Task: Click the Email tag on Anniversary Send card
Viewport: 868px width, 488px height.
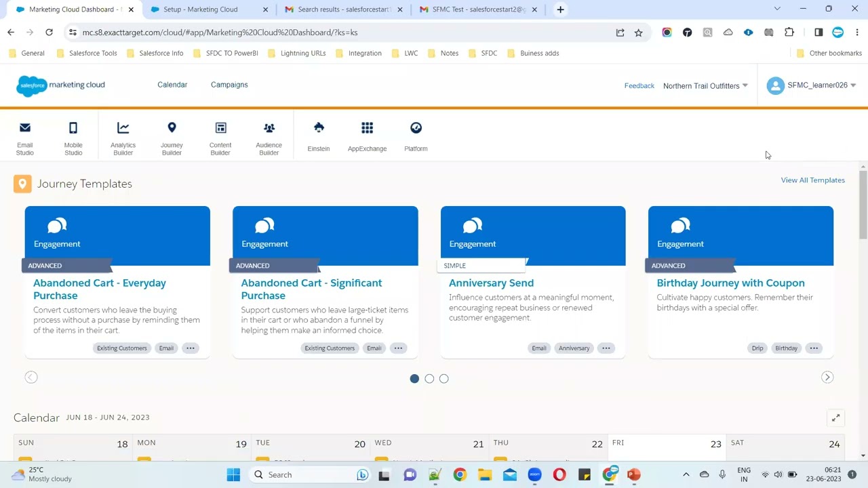Action: coord(539,348)
